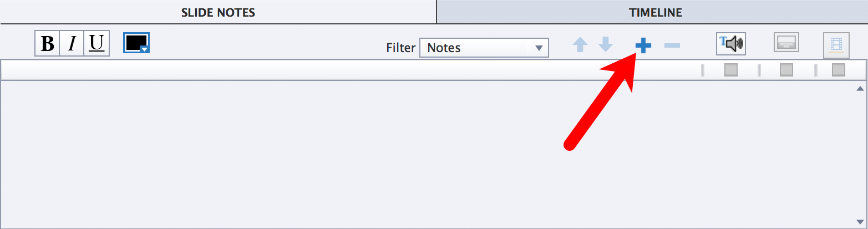Click scrollbar down arrow in notes area
The image size is (868, 229).
coord(860,221)
